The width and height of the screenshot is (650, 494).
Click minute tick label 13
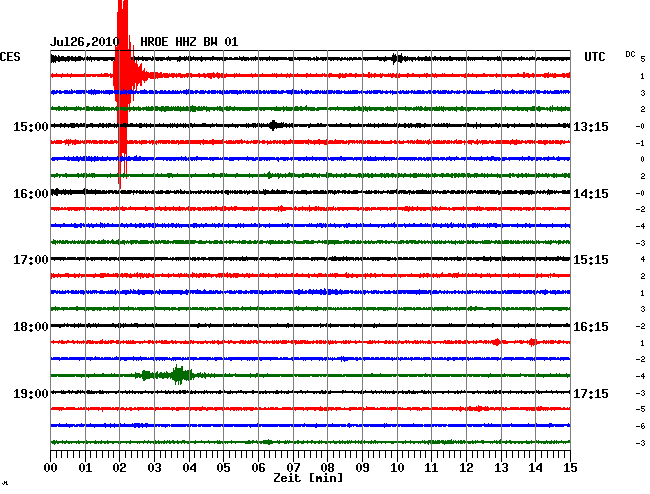pos(501,468)
